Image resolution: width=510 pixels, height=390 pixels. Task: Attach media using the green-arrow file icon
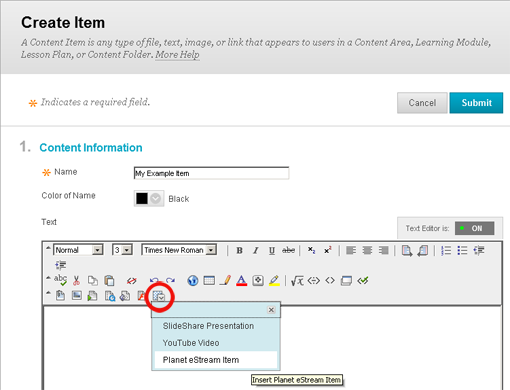[92, 296]
